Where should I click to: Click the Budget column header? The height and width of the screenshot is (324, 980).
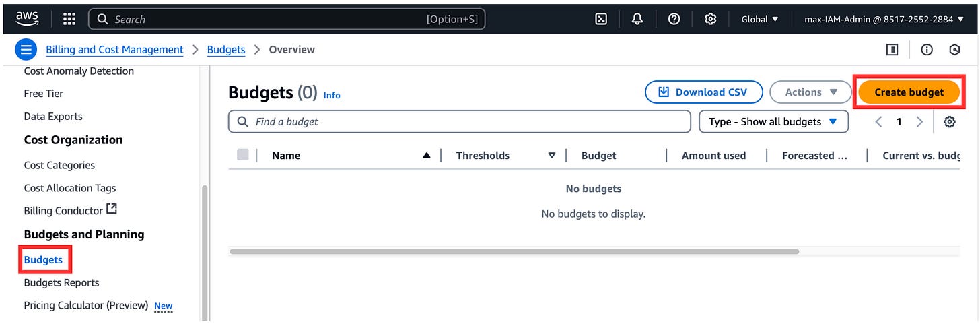599,156
